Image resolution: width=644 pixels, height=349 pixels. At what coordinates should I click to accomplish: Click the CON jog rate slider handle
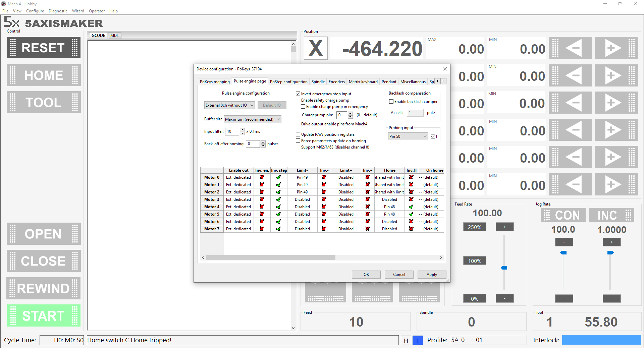click(563, 252)
